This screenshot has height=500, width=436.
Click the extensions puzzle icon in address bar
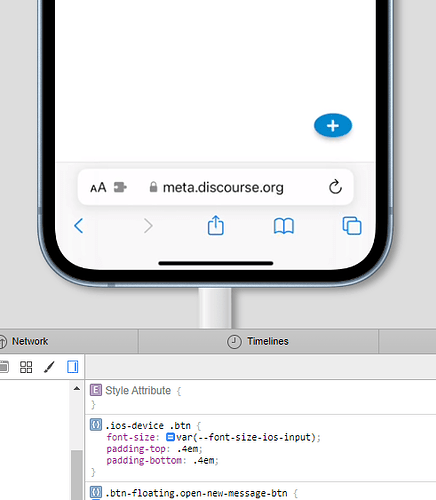pyautogui.click(x=120, y=187)
